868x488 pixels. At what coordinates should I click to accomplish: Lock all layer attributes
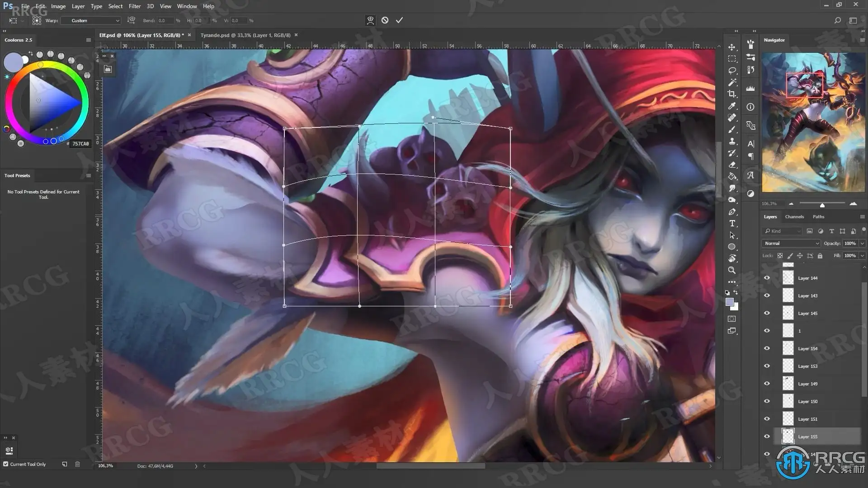coord(820,256)
